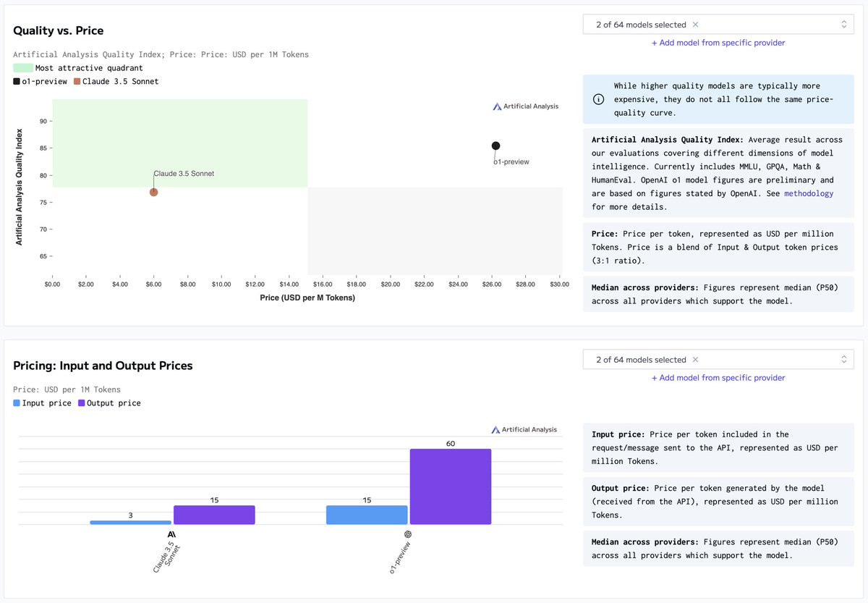Click the $30.00 x-axis tick label
The image size is (868, 603).
[559, 284]
